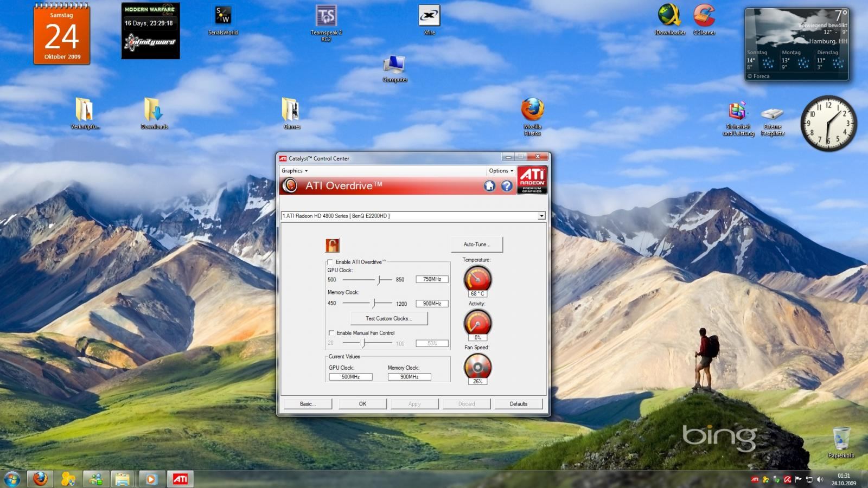The width and height of the screenshot is (868, 488).
Task: Switch to Basic... view button
Action: coord(308,404)
